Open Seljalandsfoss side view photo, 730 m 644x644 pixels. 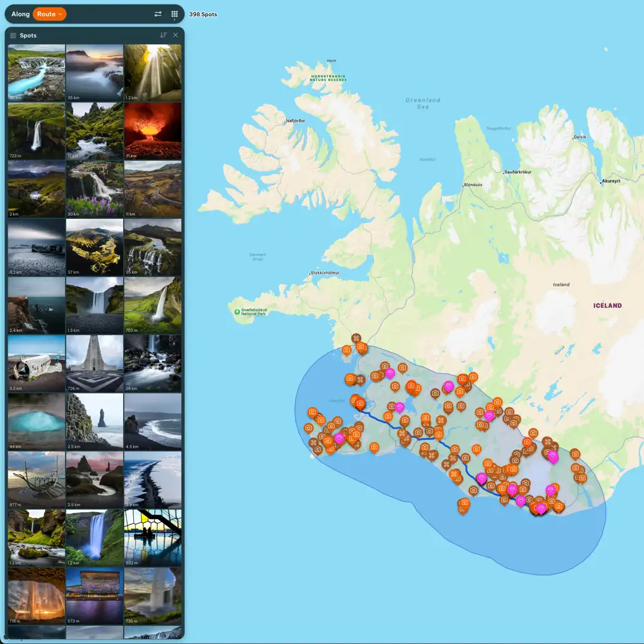coord(153,596)
